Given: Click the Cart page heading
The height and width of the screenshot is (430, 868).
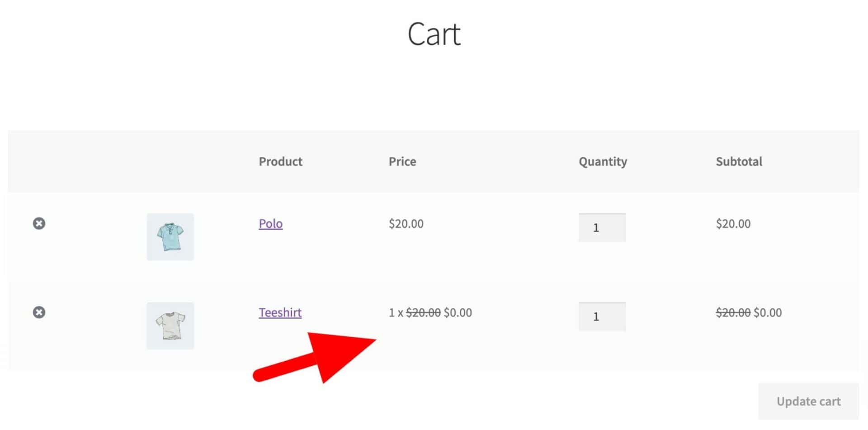Looking at the screenshot, I should point(434,34).
